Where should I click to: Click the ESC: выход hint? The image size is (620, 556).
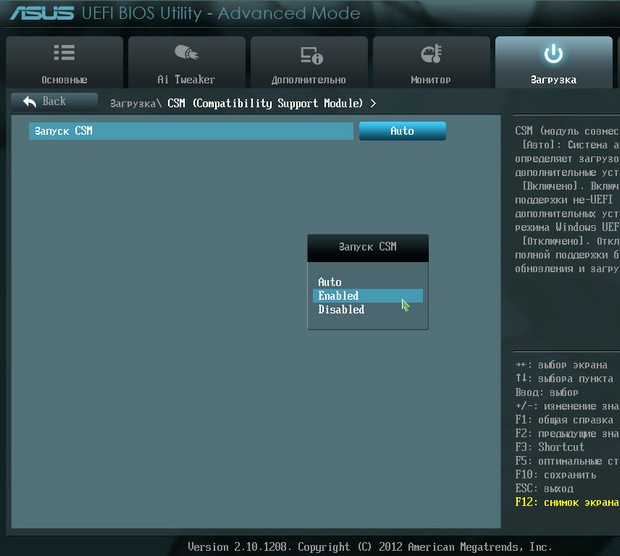click(544, 489)
